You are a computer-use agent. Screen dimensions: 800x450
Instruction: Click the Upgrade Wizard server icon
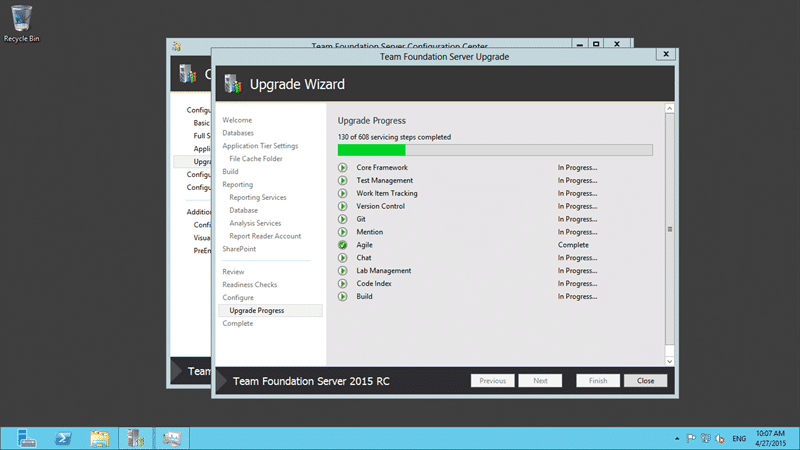click(x=233, y=84)
